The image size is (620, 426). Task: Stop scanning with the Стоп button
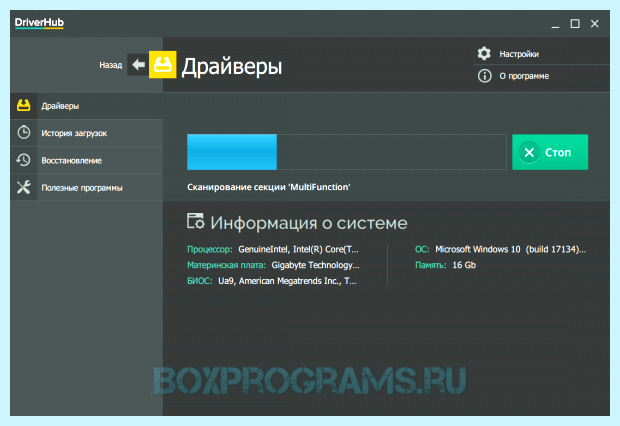(x=550, y=152)
